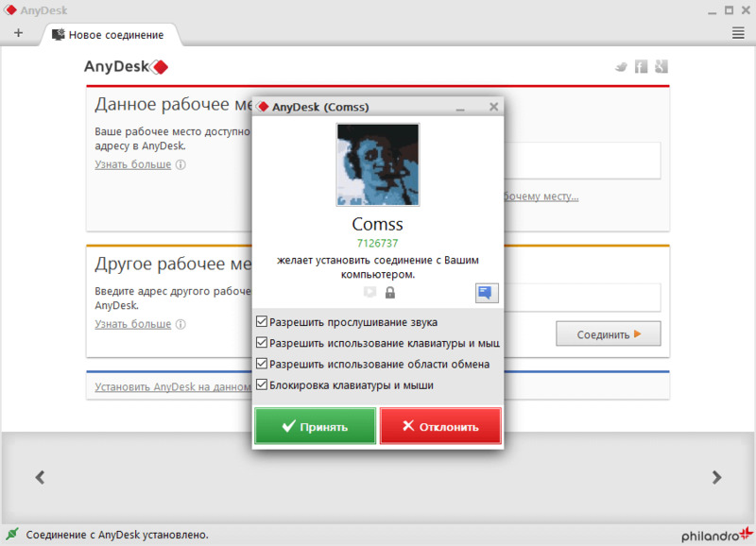Click the remote address input field
Viewport: 756px width, 546px height.
click(x=582, y=298)
